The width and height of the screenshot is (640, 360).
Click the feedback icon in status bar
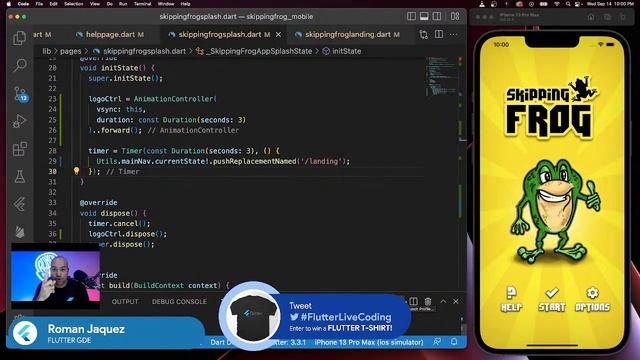pos(437,342)
